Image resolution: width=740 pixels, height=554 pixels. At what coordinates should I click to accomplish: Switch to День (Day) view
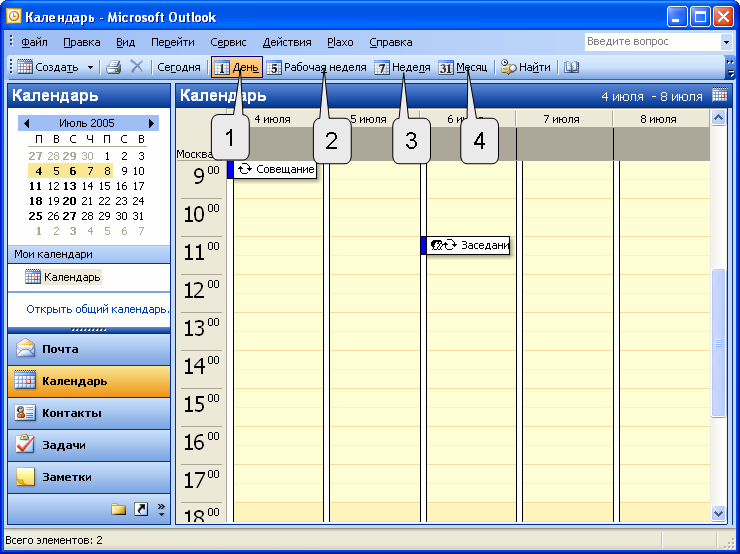[237, 67]
